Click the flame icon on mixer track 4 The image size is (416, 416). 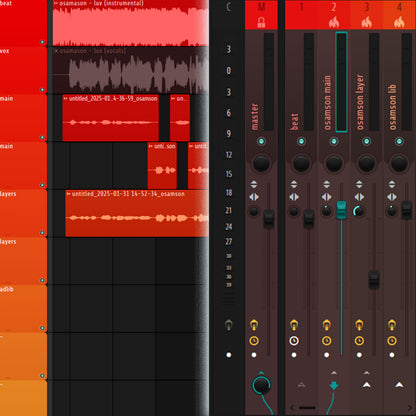coord(399,22)
